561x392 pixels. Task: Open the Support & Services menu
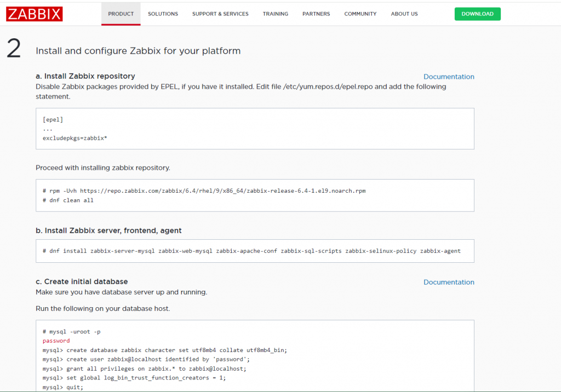point(220,14)
